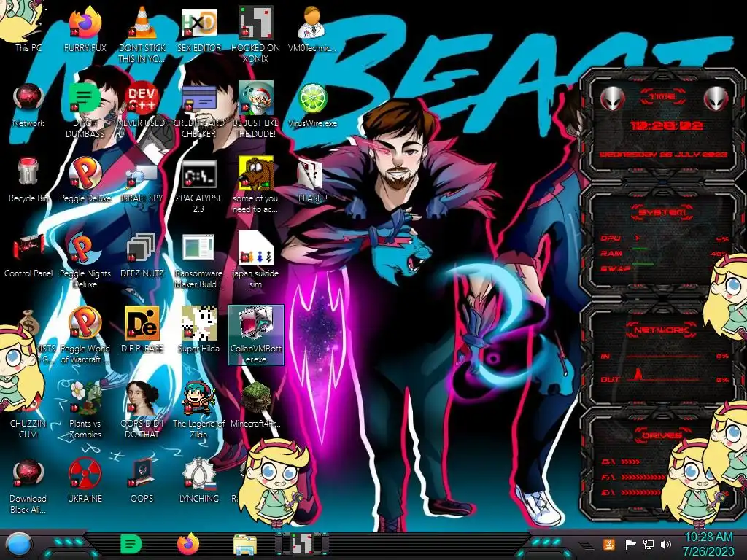Select the BE JUST LIKE THE DUDE! icon
The width and height of the screenshot is (747, 560).
255,111
